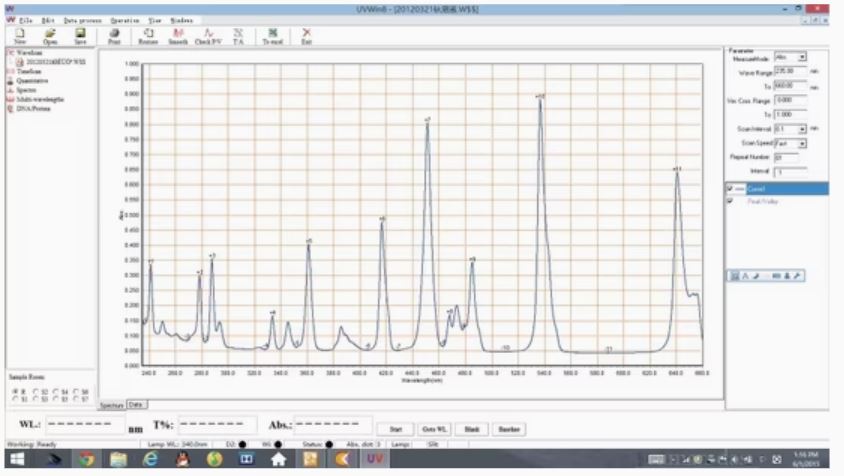This screenshot has width=844, height=476.
Task: Click the wrench icon in small graph toolbar
Action: pyautogui.click(x=797, y=276)
